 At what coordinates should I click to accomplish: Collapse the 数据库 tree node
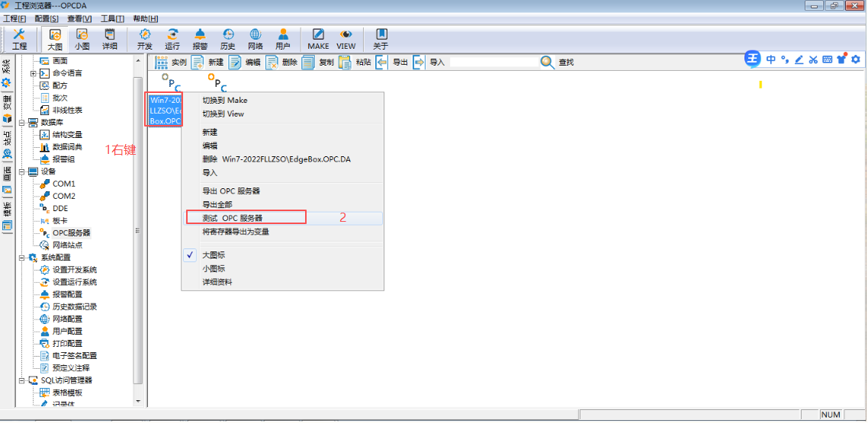click(21, 122)
